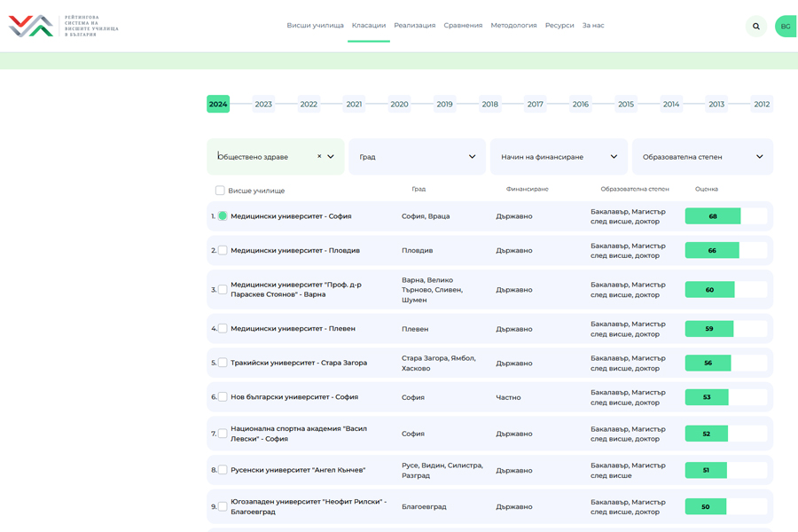Tick checkbox for Югозападен университет Неофит Рилски
Viewport: 798px width, 532px height.
coord(223,506)
